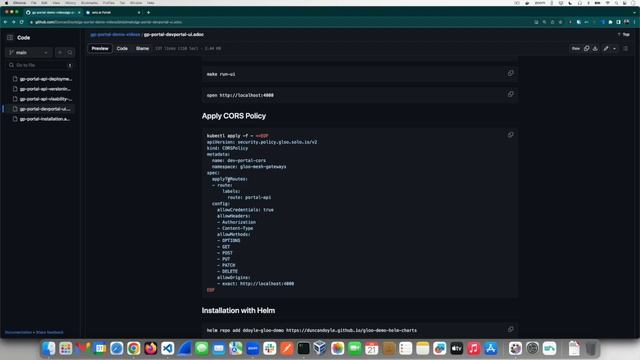
Task: Switch to the Code tab
Action: point(122,49)
